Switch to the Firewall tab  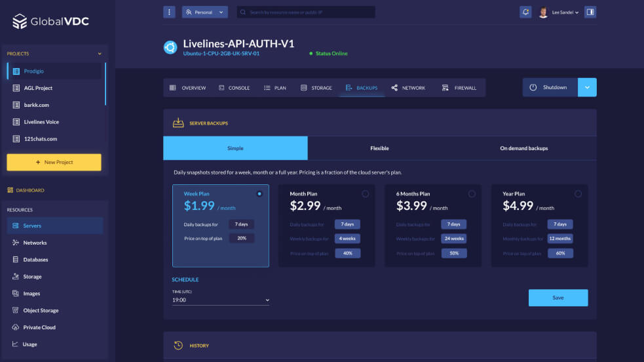tap(459, 88)
